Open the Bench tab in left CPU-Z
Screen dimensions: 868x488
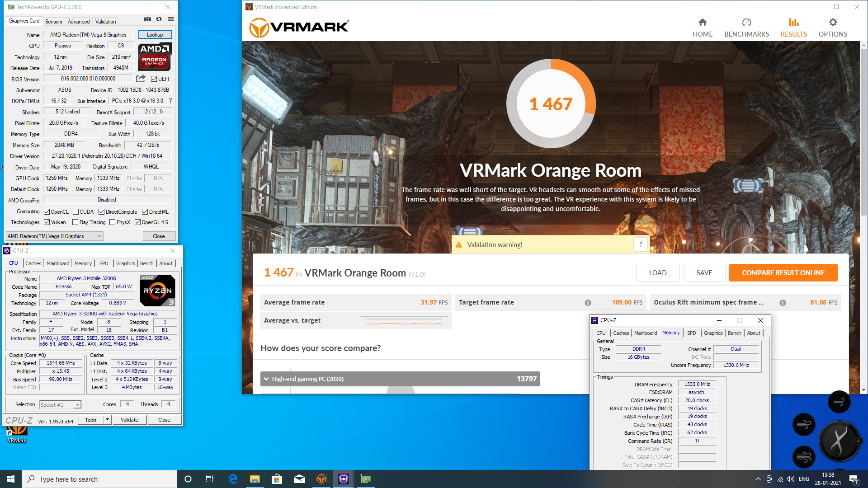point(146,263)
